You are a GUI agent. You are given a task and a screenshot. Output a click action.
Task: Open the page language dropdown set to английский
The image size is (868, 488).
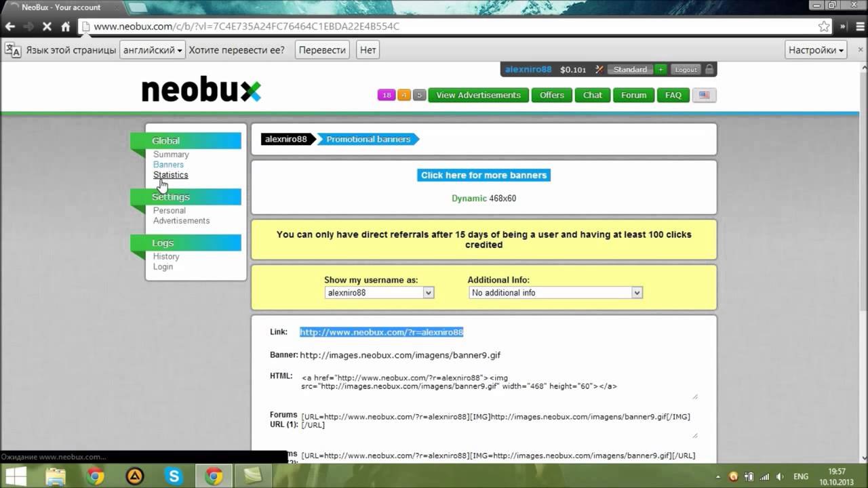pyautogui.click(x=153, y=50)
